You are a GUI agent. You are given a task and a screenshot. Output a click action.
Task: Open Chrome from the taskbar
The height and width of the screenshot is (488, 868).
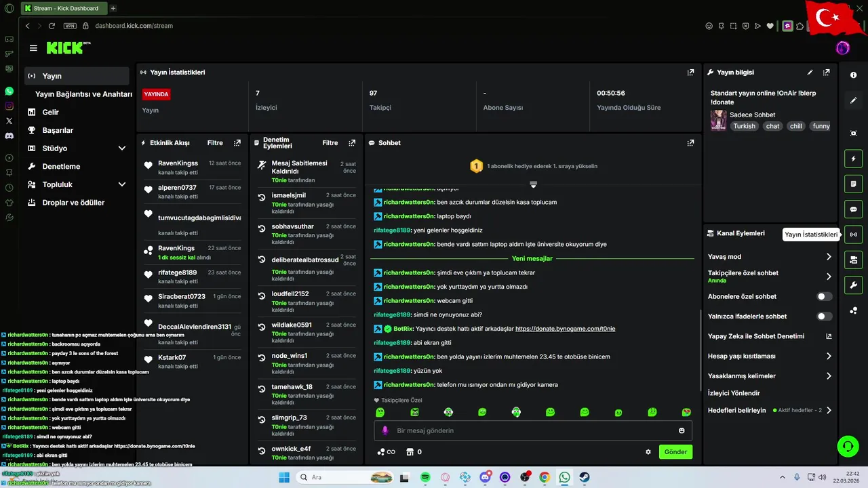545,477
